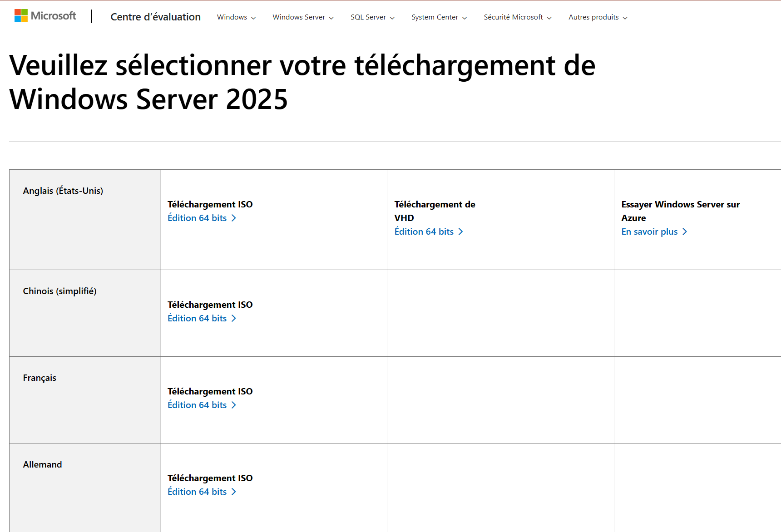Click Téléchargement ISO heading in Anglais row
This screenshot has width=781, height=532.
point(210,204)
